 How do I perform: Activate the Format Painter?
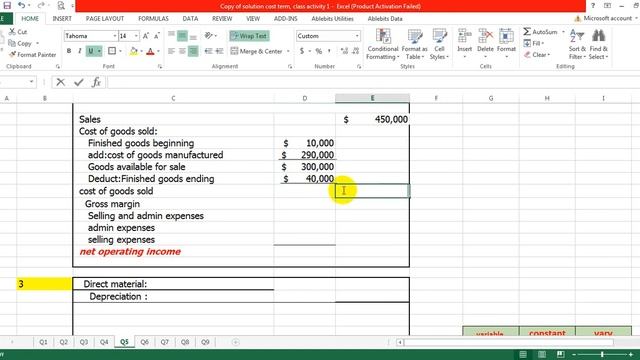point(32,55)
